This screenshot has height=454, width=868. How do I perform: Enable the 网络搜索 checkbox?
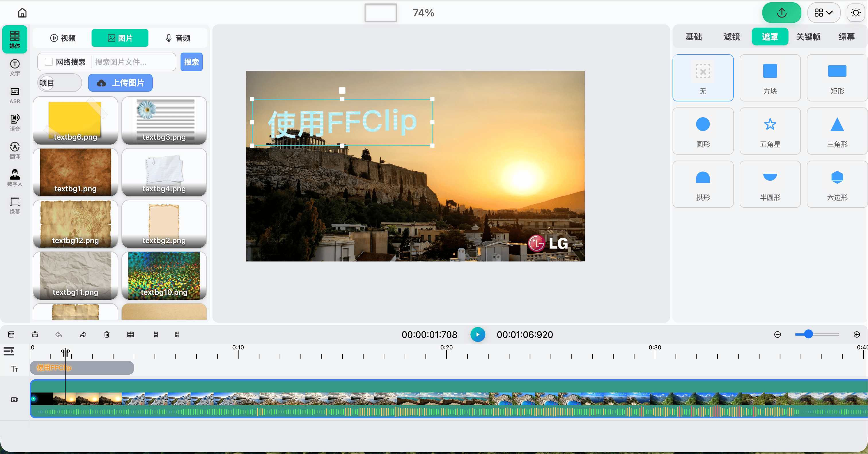49,62
